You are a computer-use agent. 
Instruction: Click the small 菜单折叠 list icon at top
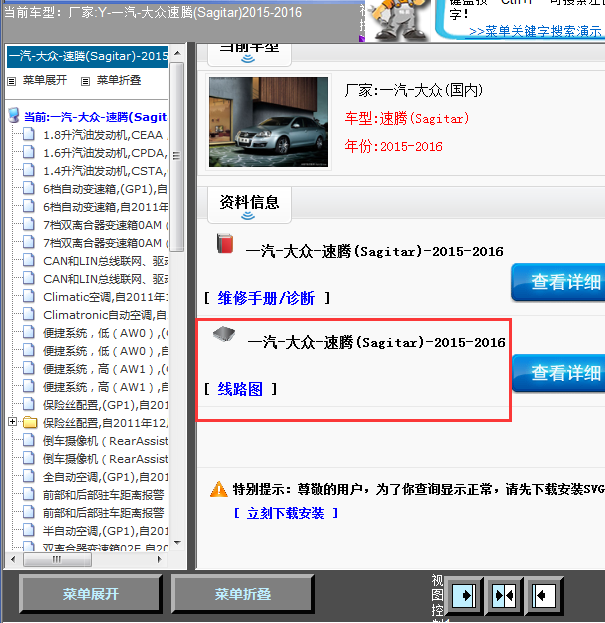(x=85, y=81)
